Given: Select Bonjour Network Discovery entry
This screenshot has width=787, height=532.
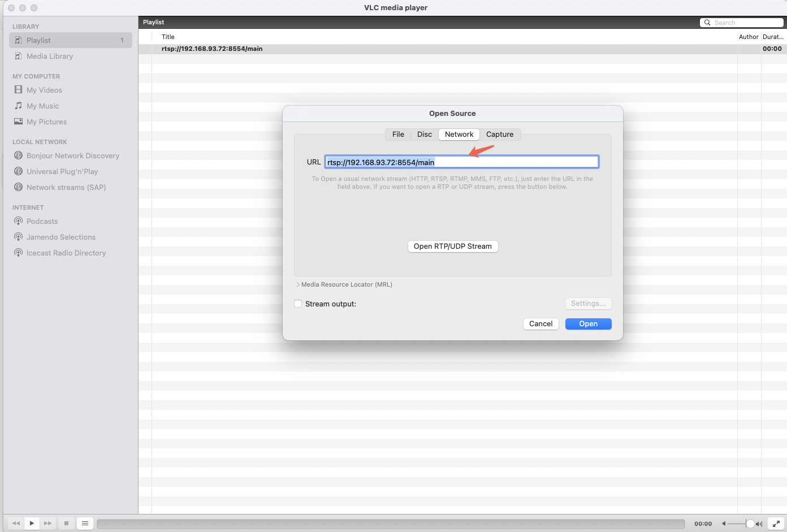Looking at the screenshot, I should 73,155.
